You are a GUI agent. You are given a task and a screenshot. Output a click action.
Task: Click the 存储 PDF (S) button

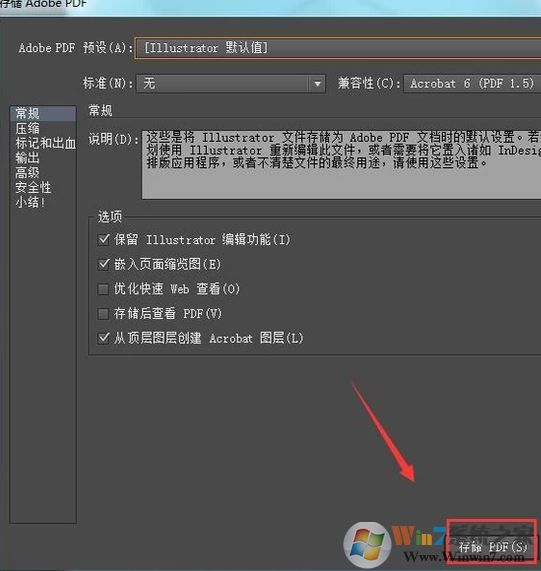(x=492, y=547)
